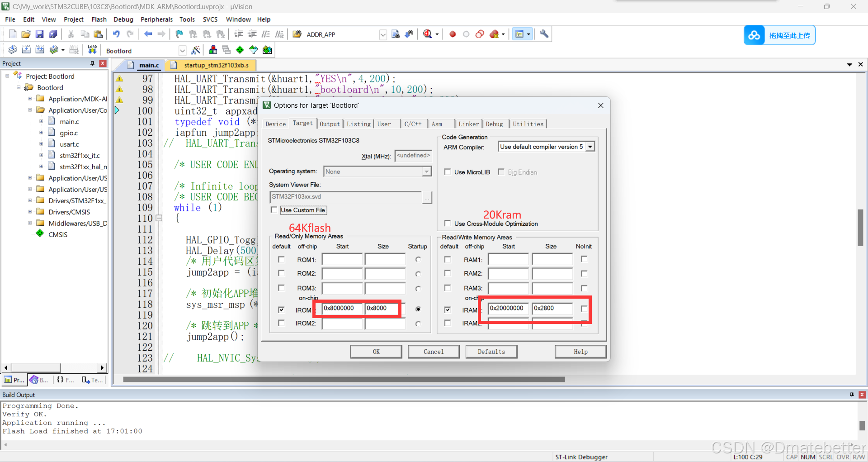The image size is (868, 462).
Task: Build the Bootlord target
Action: pyautogui.click(x=26, y=50)
